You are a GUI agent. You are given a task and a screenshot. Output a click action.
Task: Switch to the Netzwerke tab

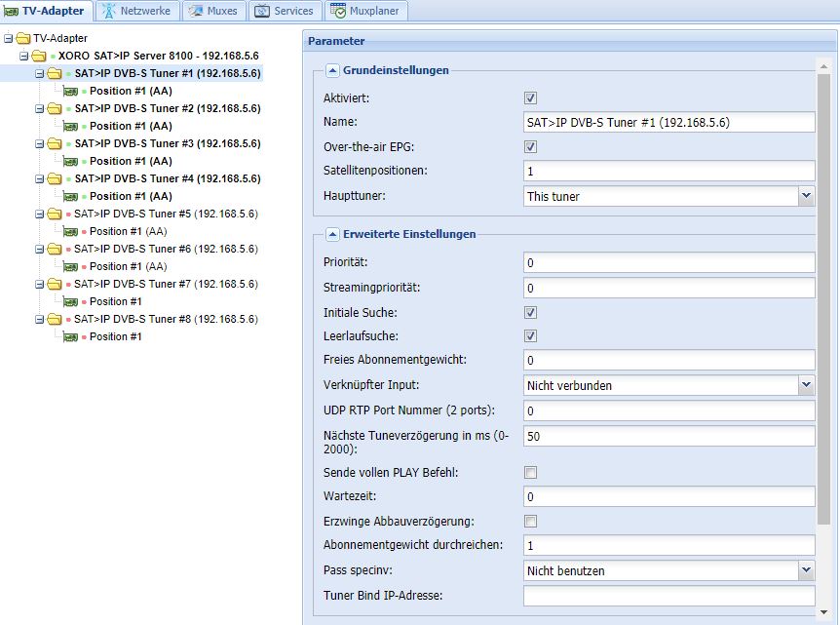[137, 11]
